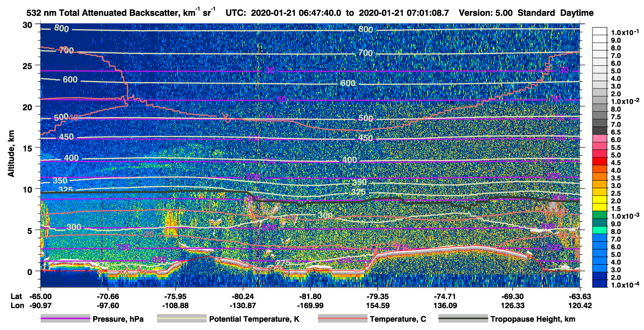Screen dimensions: 644x330
Task: Click the 'Altitude, km' axis label
Action: [11, 155]
